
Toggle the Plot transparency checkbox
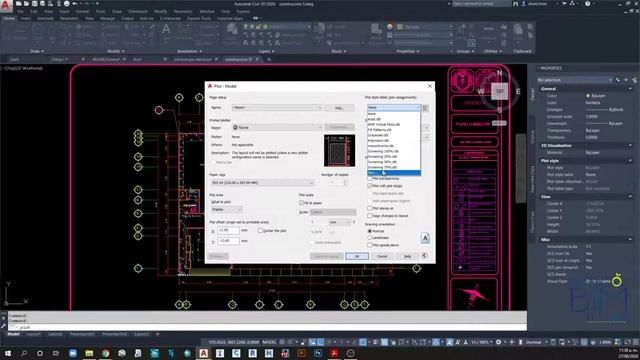coord(370,178)
